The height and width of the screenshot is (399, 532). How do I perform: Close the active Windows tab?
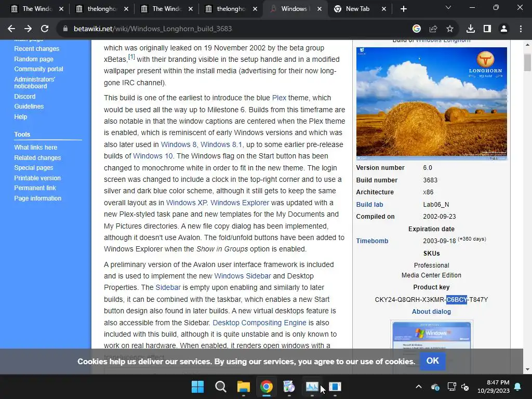320,9
